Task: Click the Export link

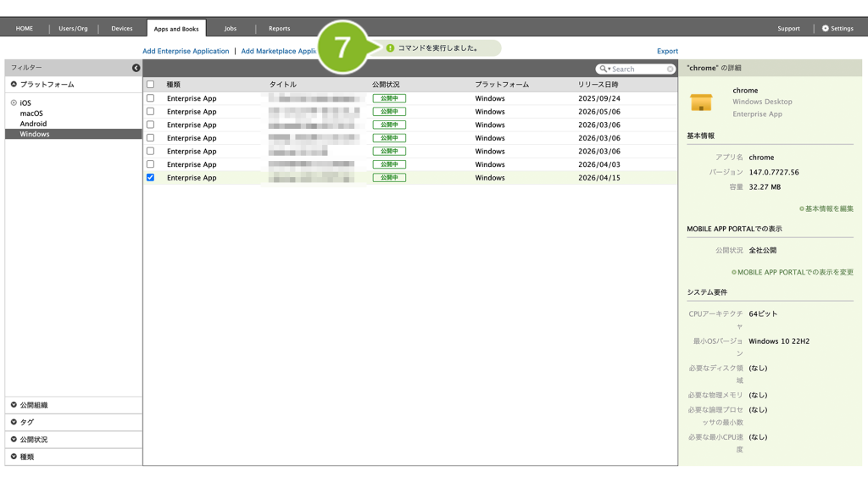Action: (x=667, y=51)
